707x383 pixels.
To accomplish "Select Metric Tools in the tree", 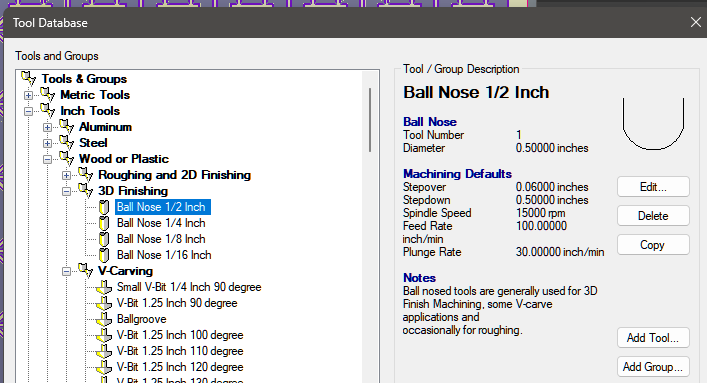I will click(x=95, y=95).
